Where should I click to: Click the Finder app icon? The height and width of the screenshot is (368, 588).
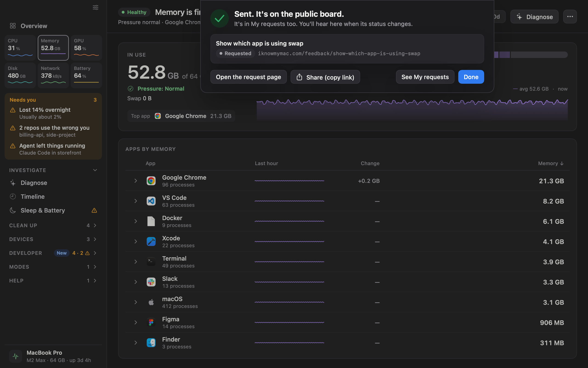coord(151,342)
